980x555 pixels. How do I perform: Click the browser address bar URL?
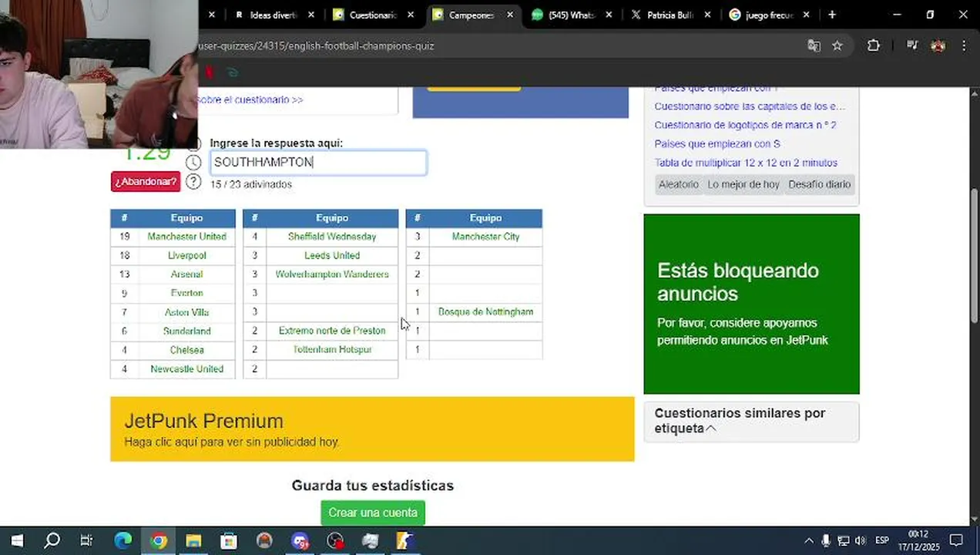click(x=317, y=45)
